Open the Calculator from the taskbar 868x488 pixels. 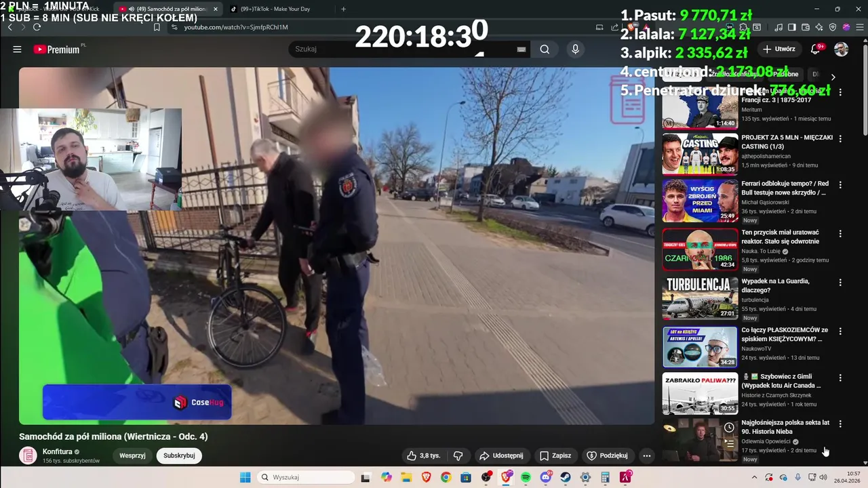(605, 477)
